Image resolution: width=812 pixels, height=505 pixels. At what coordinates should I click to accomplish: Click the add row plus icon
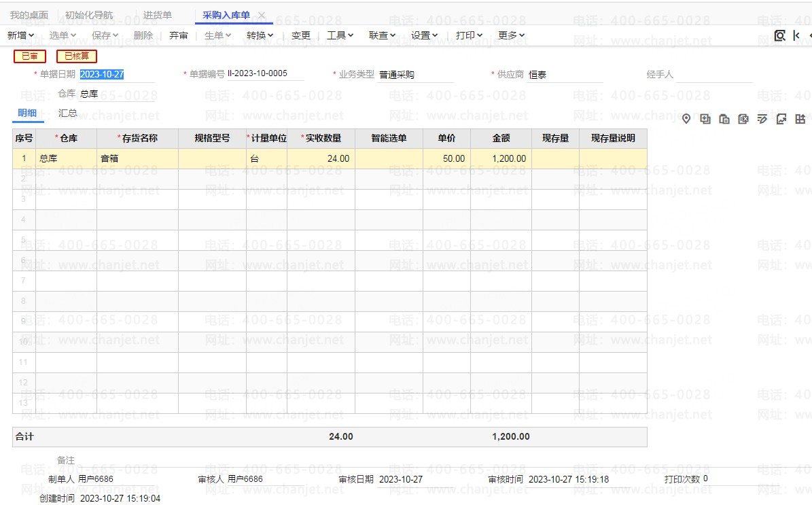[x=705, y=119]
